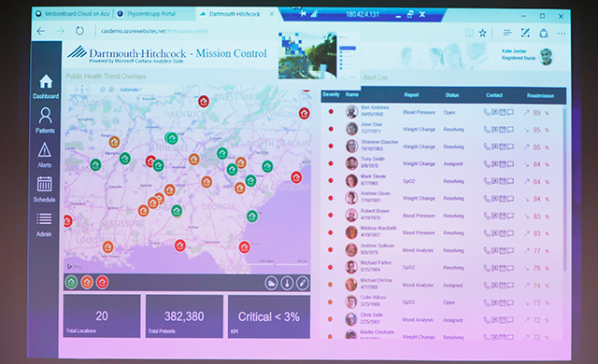The width and height of the screenshot is (598, 364).
Task: Open the Schedule calendar icon
Action: coord(45,189)
